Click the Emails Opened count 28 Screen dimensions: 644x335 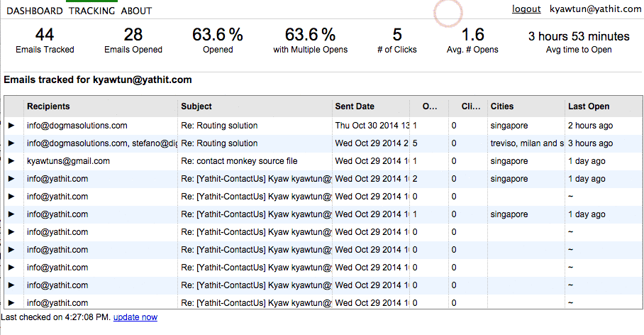[133, 35]
